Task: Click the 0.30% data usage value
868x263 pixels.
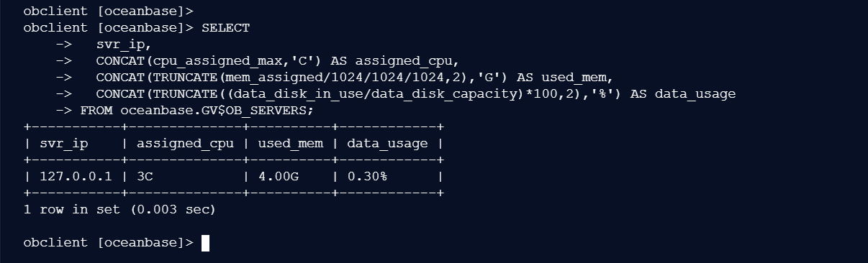Action: 367,176
